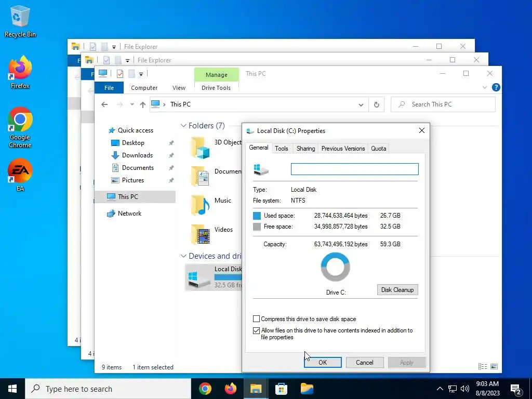Expand the ribbon with the chevron
The height and width of the screenshot is (399, 532).
click(485, 87)
